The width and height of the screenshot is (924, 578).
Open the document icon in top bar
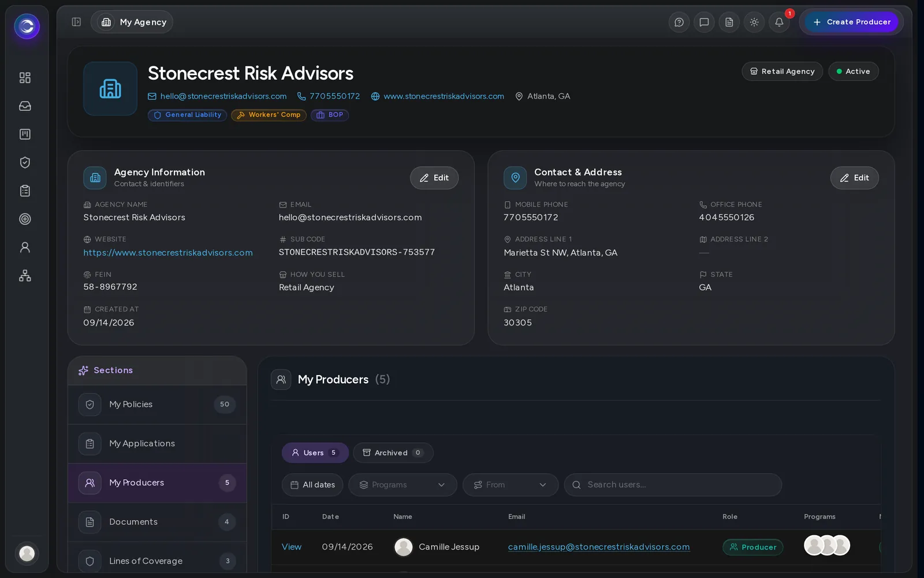(729, 22)
